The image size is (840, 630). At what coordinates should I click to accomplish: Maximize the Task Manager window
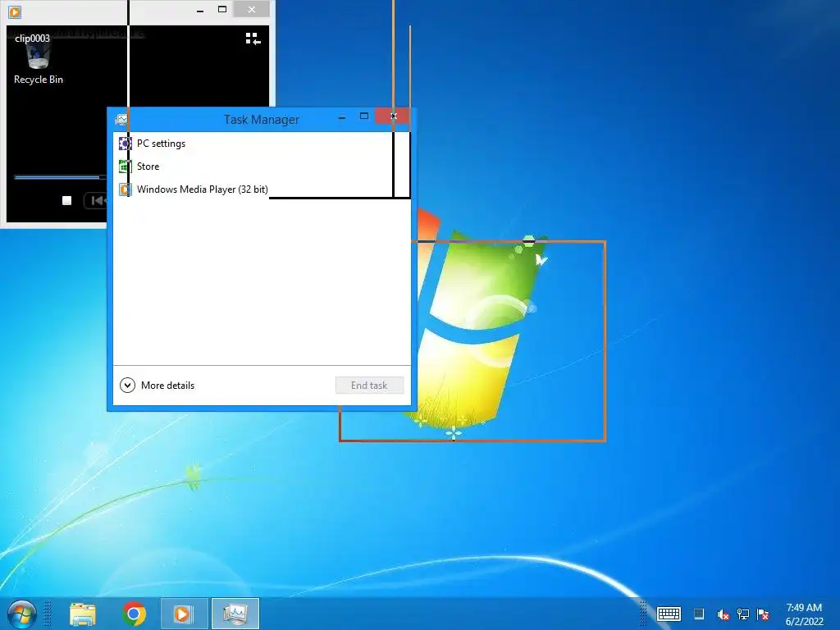[x=364, y=116]
